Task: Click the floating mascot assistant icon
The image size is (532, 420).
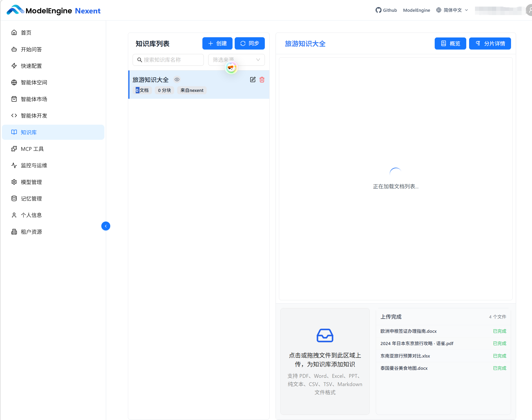Action: (x=231, y=67)
